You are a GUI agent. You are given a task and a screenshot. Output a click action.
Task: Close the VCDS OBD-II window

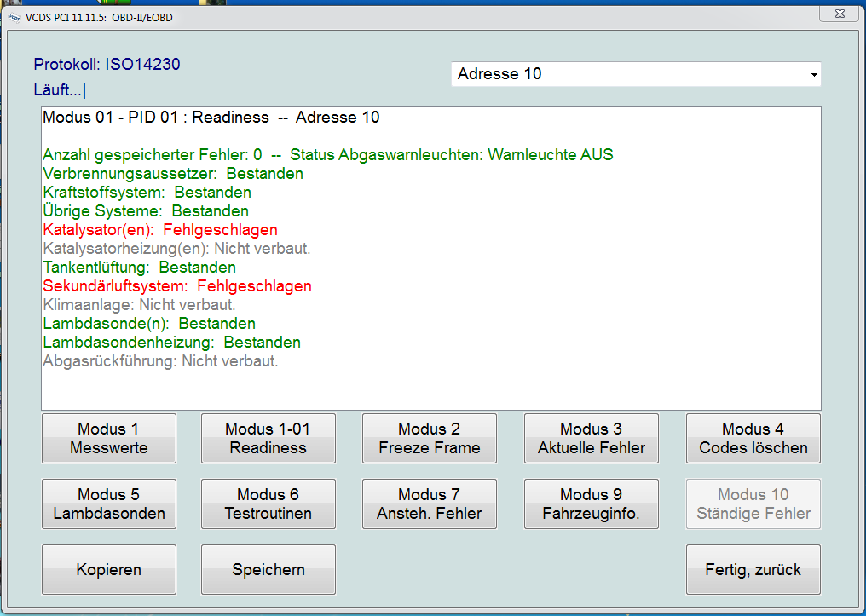pyautogui.click(x=839, y=14)
